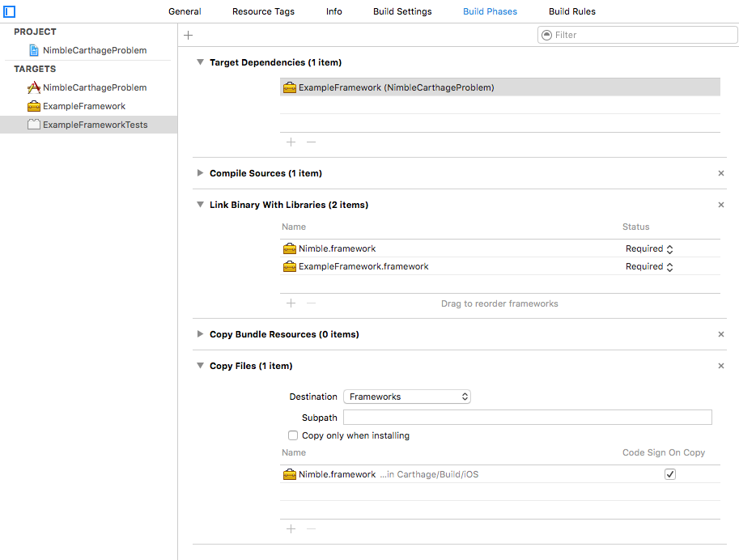Collapse the Copy Files section
This screenshot has width=739, height=560.
[x=200, y=366]
